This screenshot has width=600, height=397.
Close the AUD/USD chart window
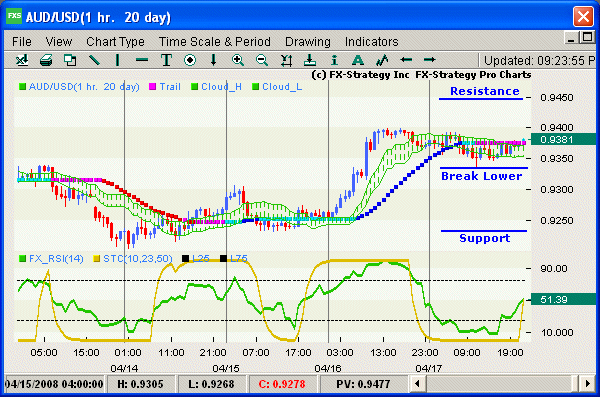583,17
